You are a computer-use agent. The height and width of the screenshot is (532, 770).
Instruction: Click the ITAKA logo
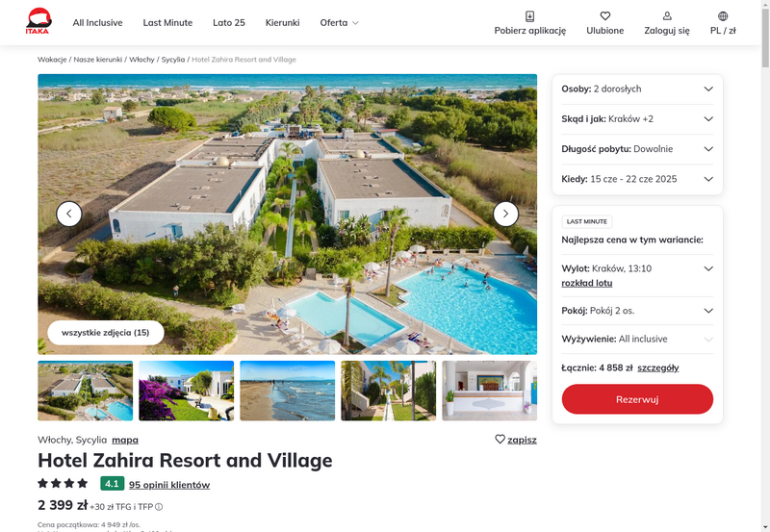[x=38, y=21]
